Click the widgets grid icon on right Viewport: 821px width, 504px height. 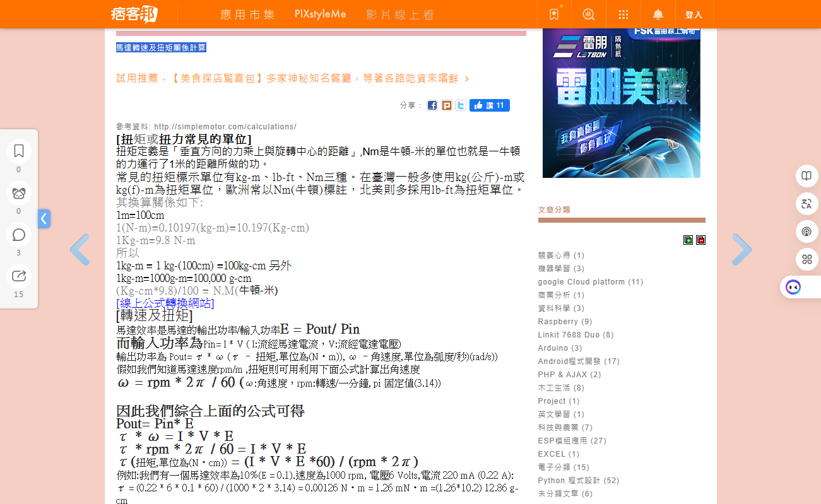(x=806, y=259)
